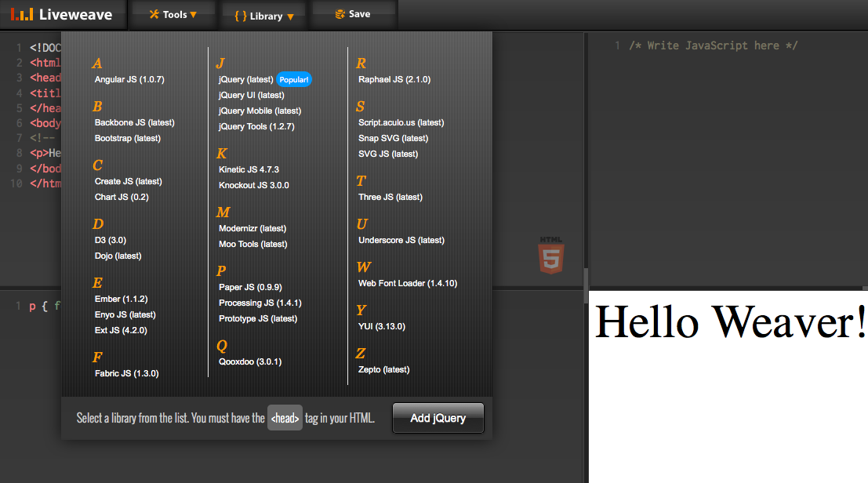Select Web Font Loader (1.4.10)
The image size is (868, 483).
click(408, 283)
